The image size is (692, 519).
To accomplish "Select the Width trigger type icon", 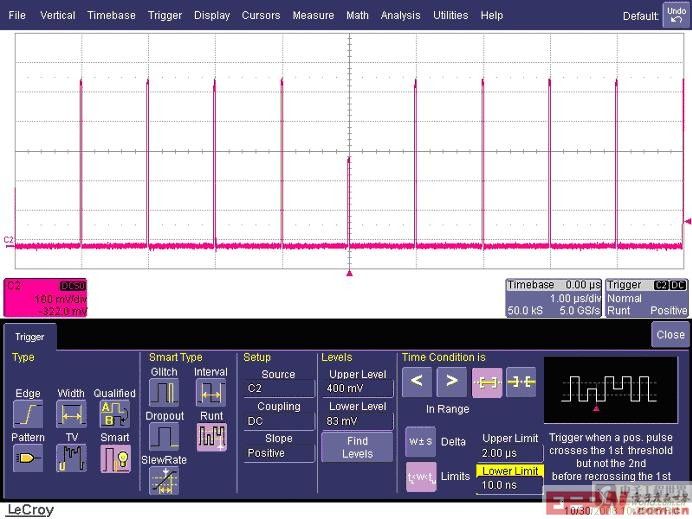I will [71, 414].
